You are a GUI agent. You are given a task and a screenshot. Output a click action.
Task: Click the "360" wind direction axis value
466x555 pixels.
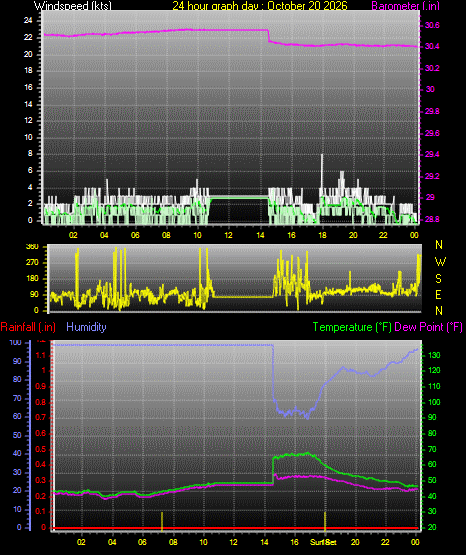click(x=32, y=247)
